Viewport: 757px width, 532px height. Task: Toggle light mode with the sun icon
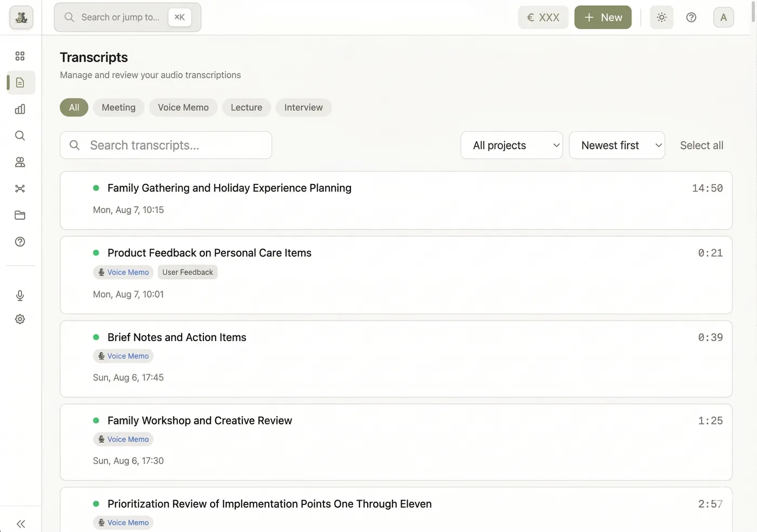[661, 17]
